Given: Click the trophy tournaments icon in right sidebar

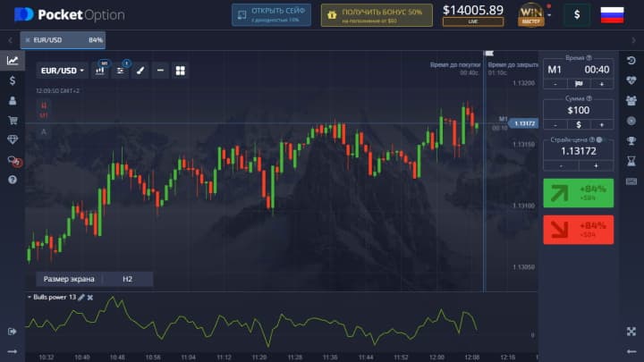Looking at the screenshot, I should tap(631, 140).
